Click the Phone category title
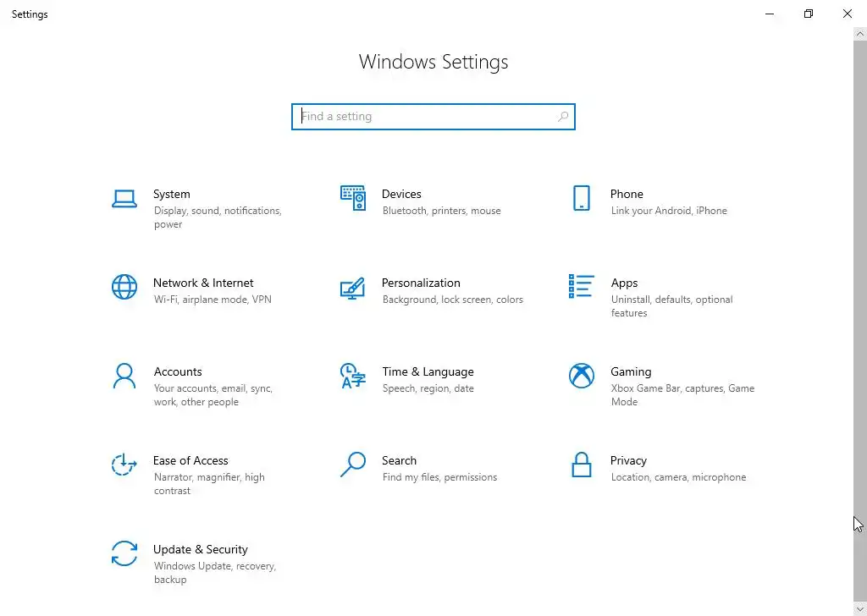 point(627,194)
